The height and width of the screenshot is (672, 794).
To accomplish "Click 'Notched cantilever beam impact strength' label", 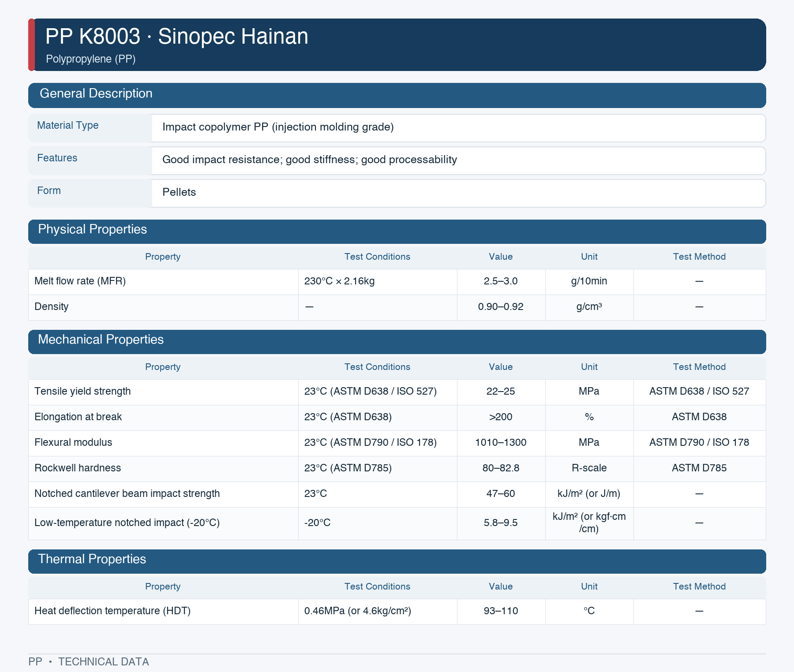I will pos(127,493).
